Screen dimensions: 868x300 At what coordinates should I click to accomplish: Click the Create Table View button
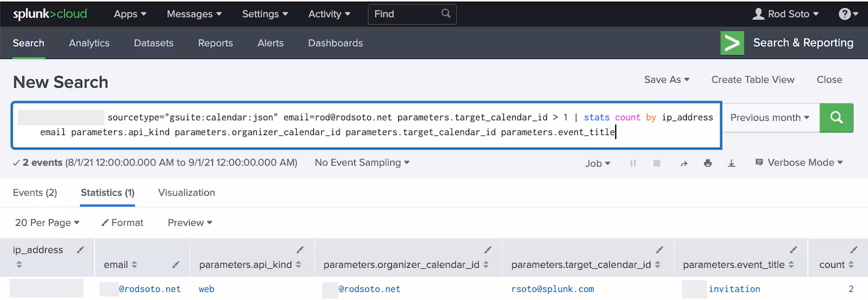tap(753, 80)
